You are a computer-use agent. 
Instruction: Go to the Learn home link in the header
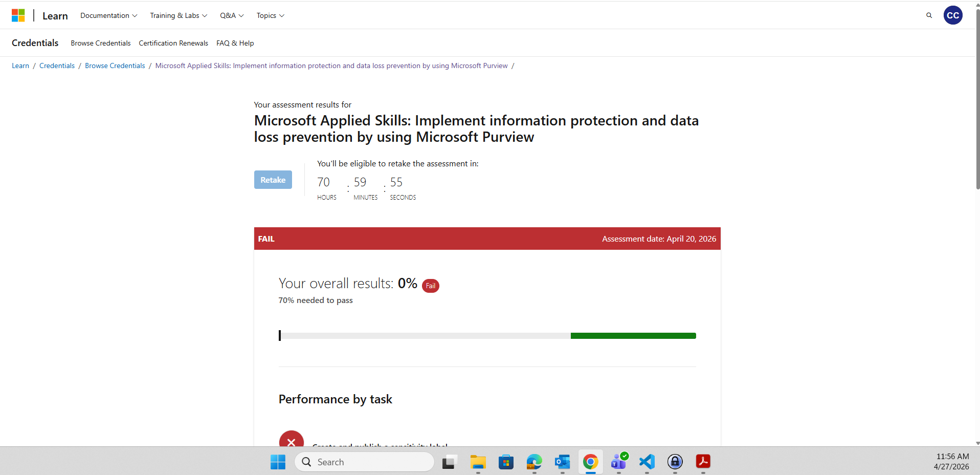pos(55,16)
